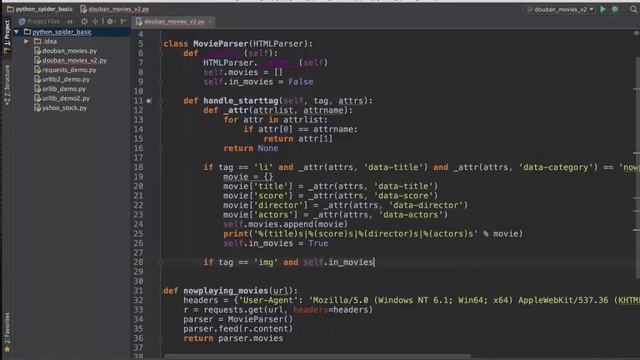Fold the __init__ method on line 6

[x=161, y=53]
